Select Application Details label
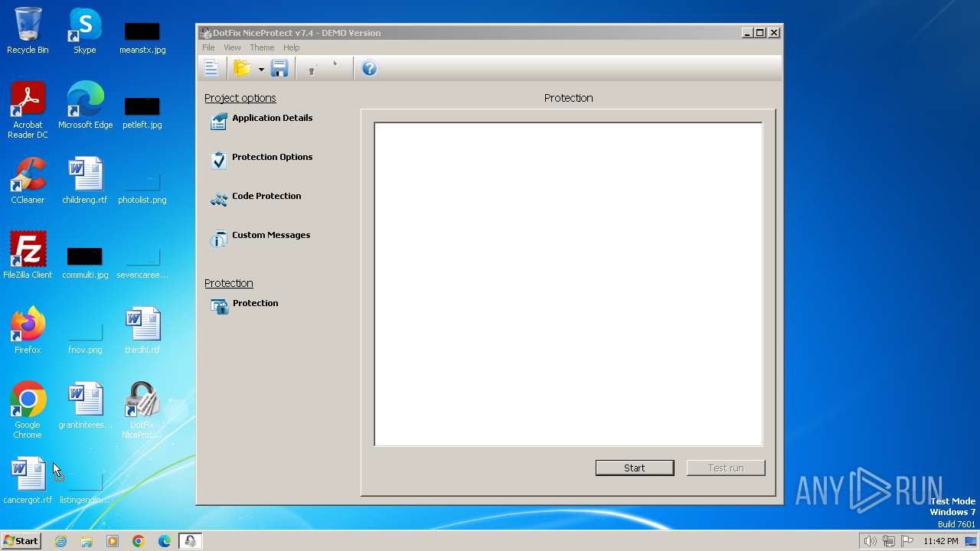The image size is (980, 551). 272,118
